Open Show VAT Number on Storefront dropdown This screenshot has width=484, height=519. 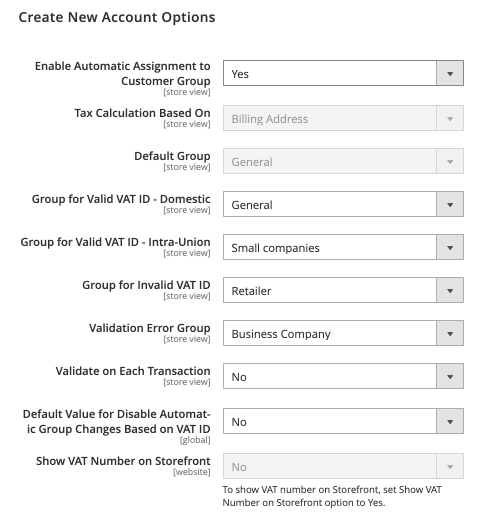click(343, 466)
